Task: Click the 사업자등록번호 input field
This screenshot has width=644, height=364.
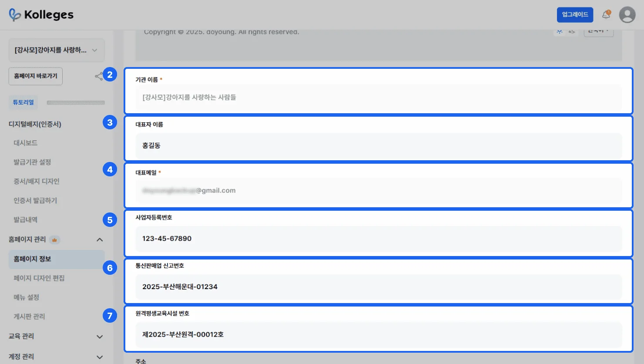Action: [379, 239]
